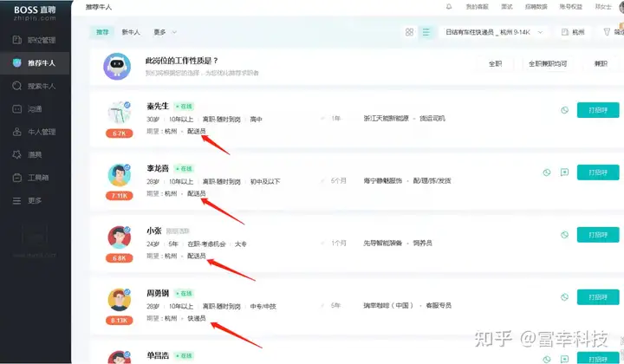Screen dimensions: 624x364
Task: Switch to the 新牛人 tab
Action: pyautogui.click(x=130, y=32)
